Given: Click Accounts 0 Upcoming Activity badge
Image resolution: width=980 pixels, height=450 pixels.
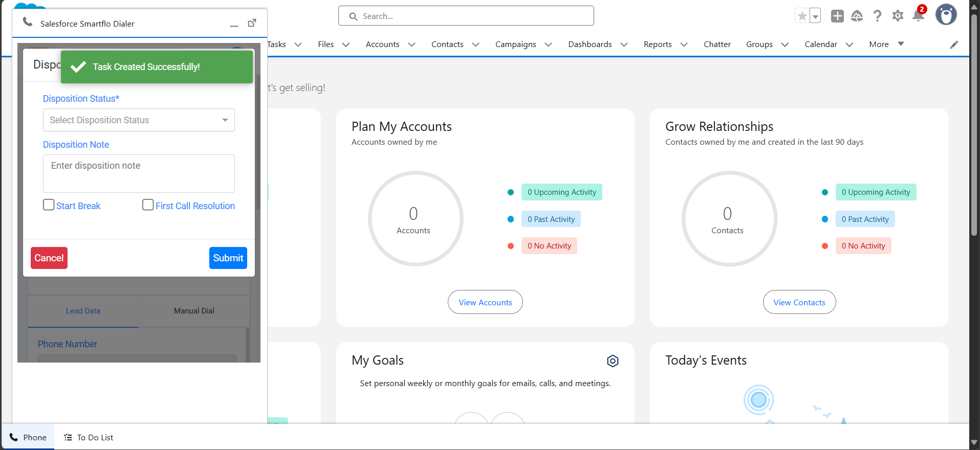Looking at the screenshot, I should pyautogui.click(x=562, y=192).
